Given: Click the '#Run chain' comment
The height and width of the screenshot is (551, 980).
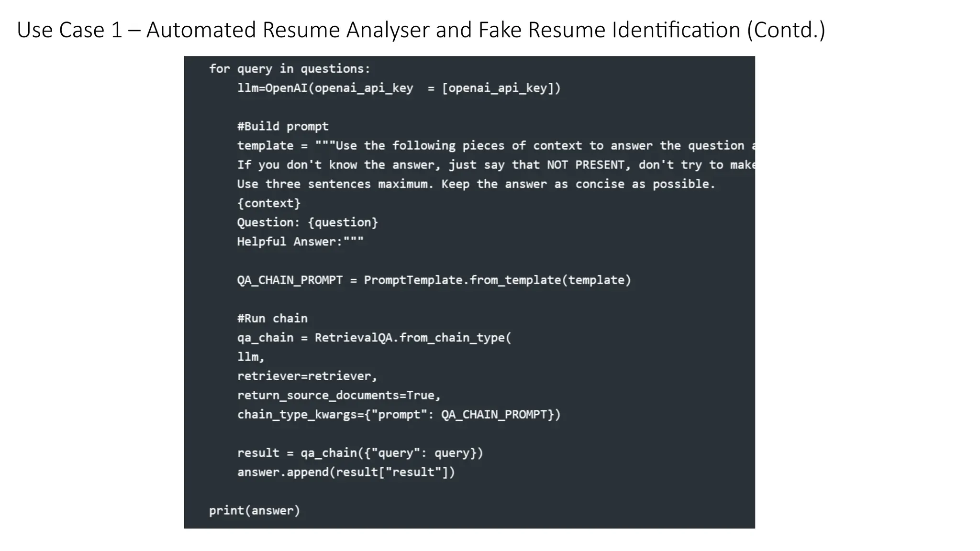Looking at the screenshot, I should click(272, 319).
